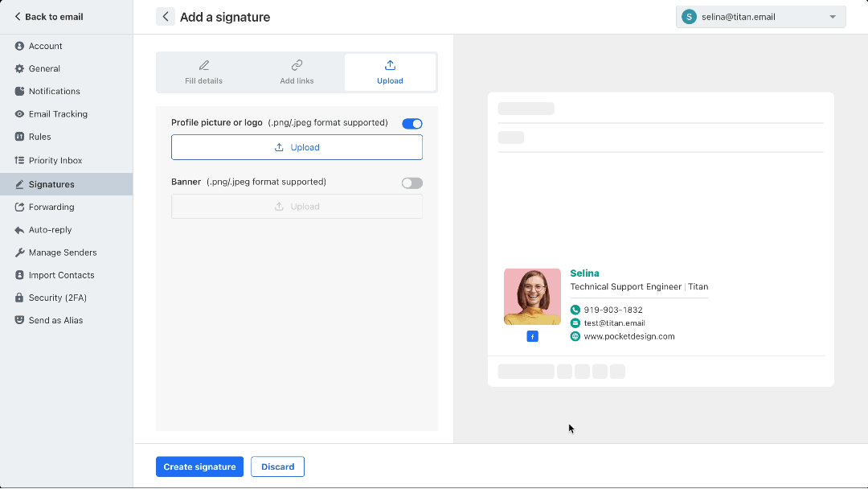Click the Facebook icon under the profile photo
This screenshot has width=868, height=489.
[x=532, y=336]
